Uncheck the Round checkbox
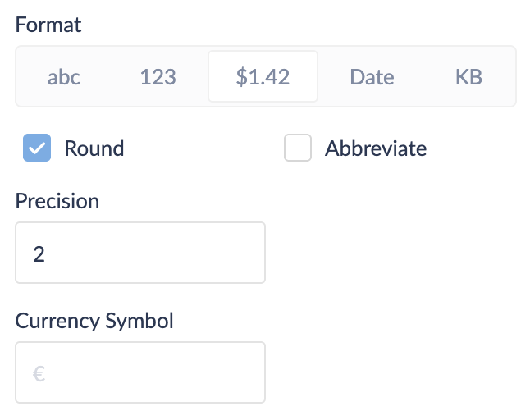 [37, 148]
